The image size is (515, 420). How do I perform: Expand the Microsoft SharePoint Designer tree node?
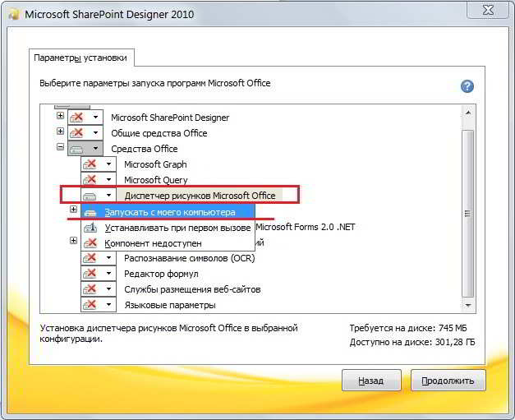(x=60, y=115)
